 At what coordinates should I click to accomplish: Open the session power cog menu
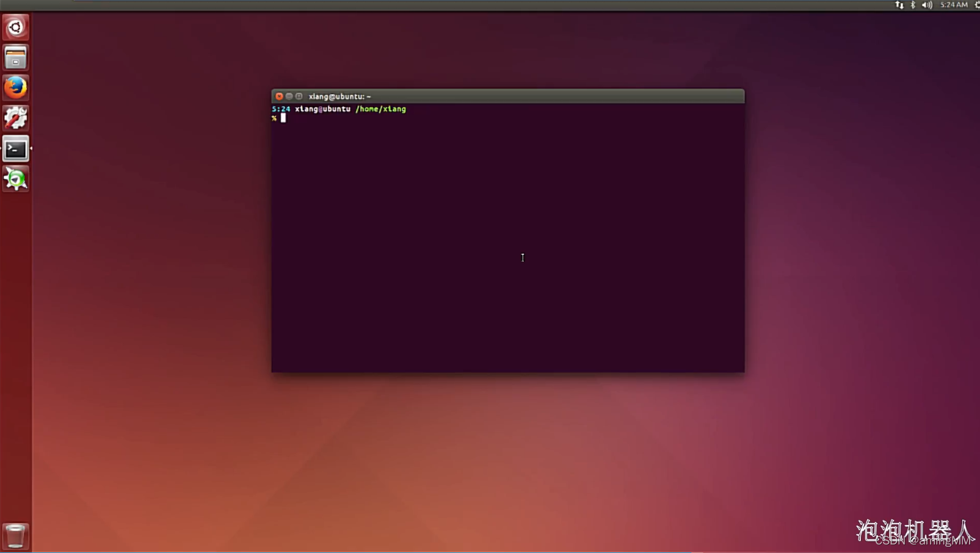pyautogui.click(x=976, y=5)
